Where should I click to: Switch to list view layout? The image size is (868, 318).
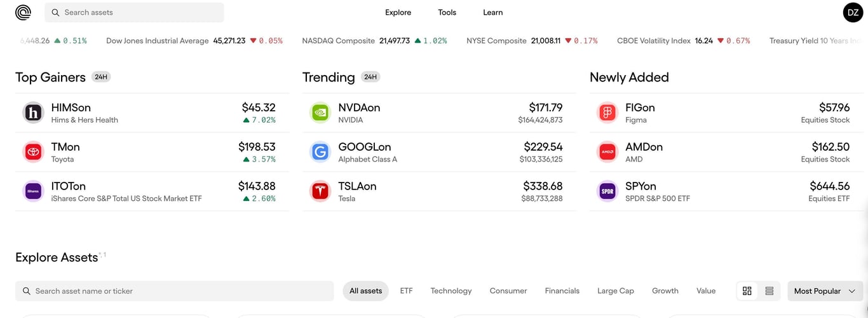[x=770, y=291]
